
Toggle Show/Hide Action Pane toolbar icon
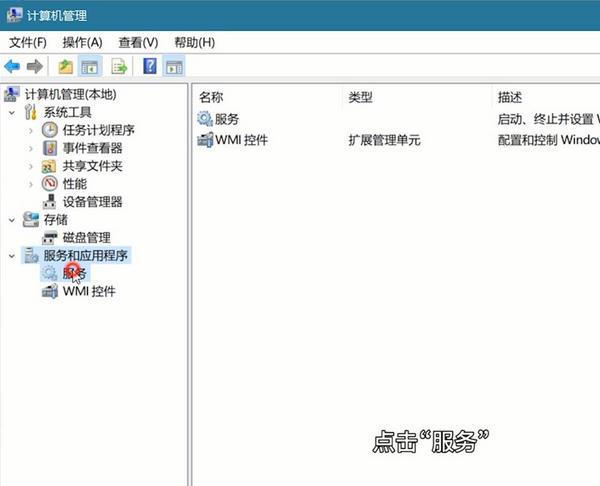pos(174,67)
